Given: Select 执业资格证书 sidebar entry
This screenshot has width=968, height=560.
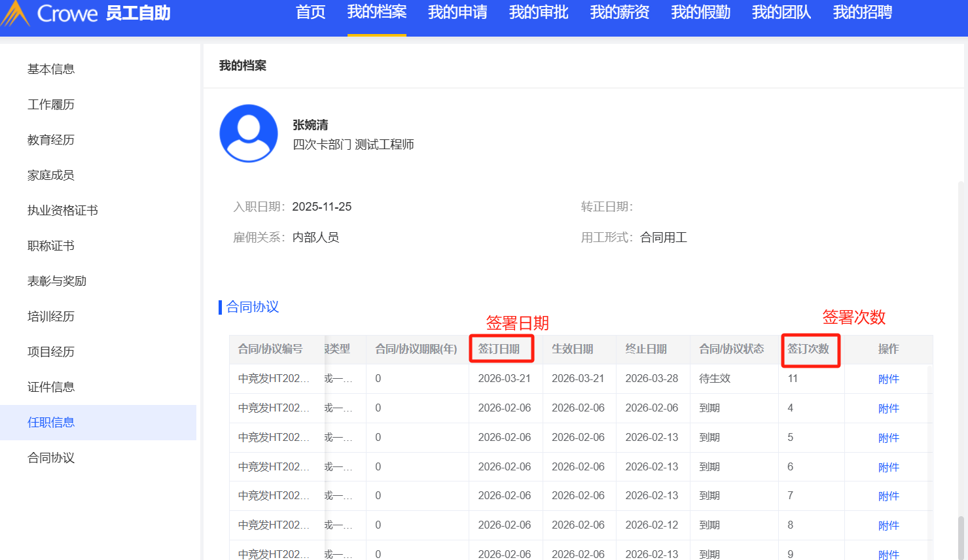Looking at the screenshot, I should 63,211.
